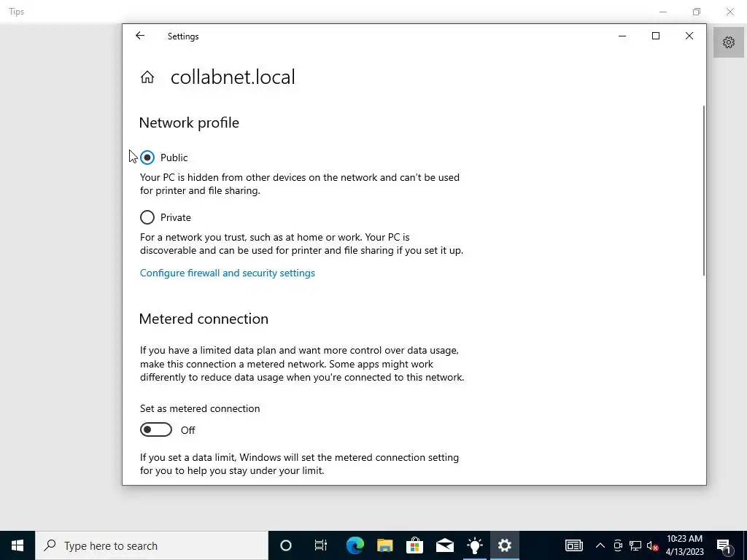Maximize the Settings window

tap(656, 36)
